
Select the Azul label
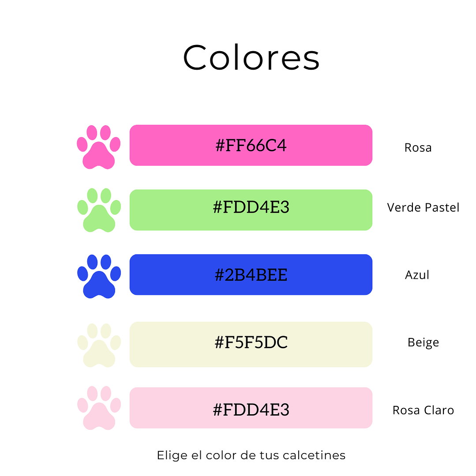(417, 275)
